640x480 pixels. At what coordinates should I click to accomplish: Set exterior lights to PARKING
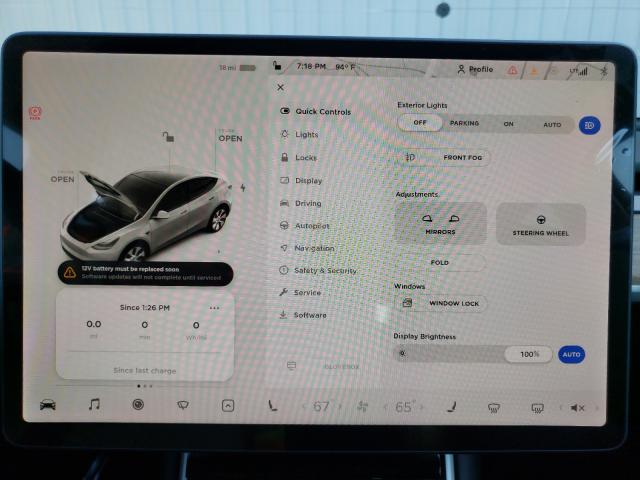[464, 123]
